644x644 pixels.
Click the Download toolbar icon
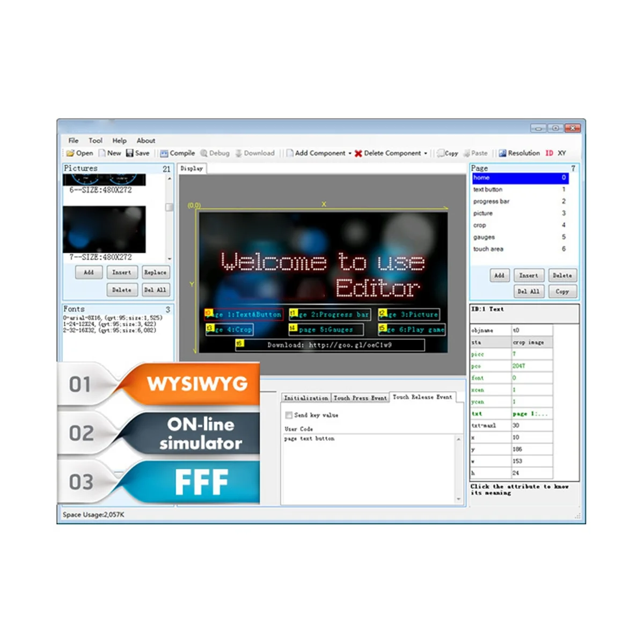(255, 153)
